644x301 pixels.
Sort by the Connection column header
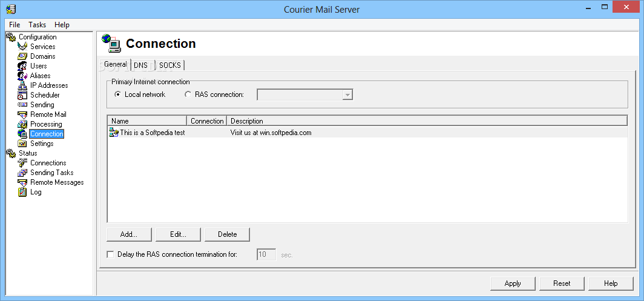207,121
